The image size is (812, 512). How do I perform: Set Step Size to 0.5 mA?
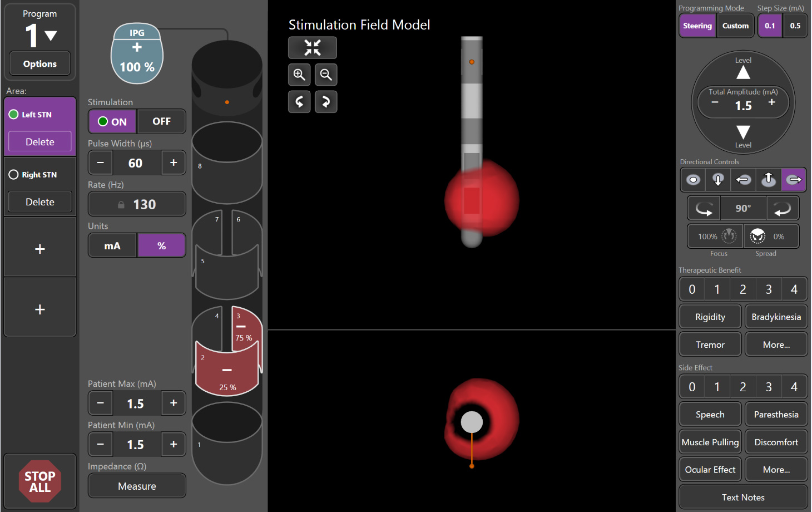795,26
